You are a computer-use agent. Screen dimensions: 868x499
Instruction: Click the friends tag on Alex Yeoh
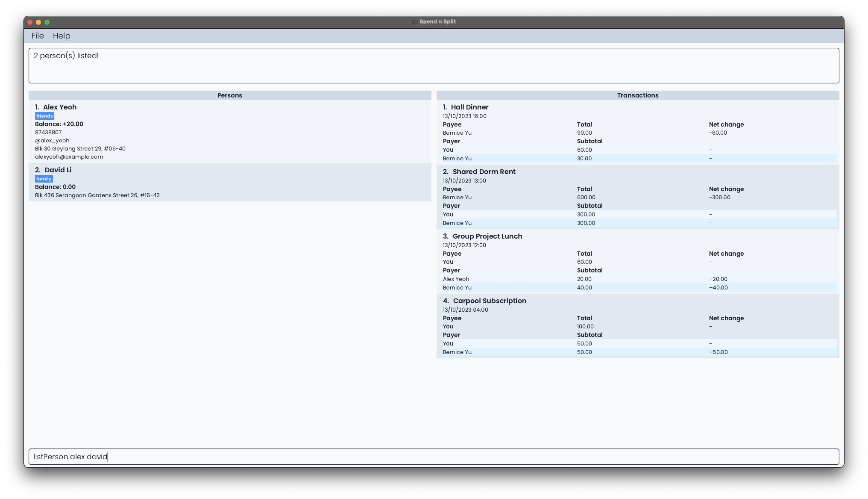[x=44, y=116]
